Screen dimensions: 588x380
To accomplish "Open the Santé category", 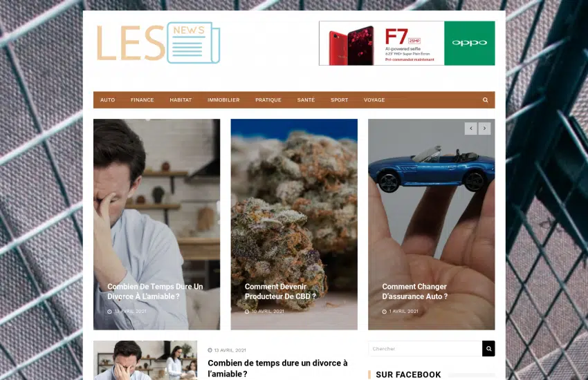I will click(306, 100).
